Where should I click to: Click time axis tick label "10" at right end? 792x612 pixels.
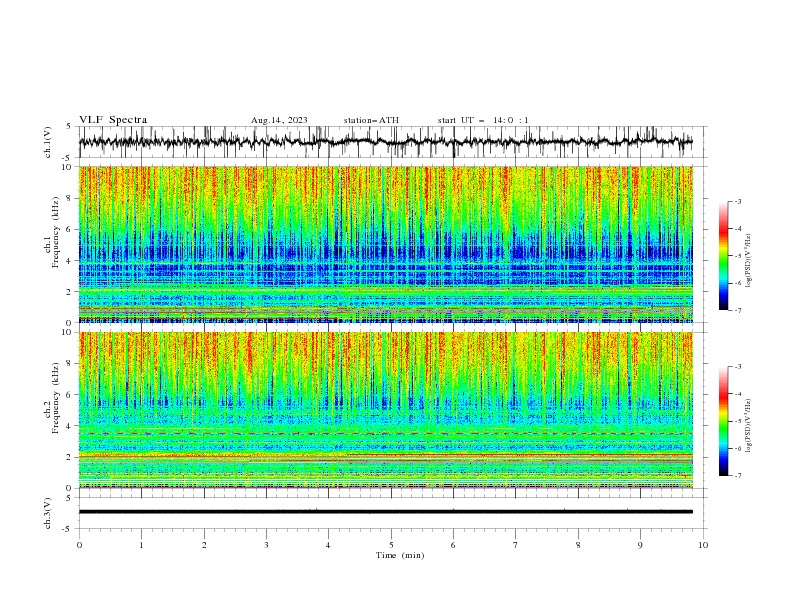[703, 545]
